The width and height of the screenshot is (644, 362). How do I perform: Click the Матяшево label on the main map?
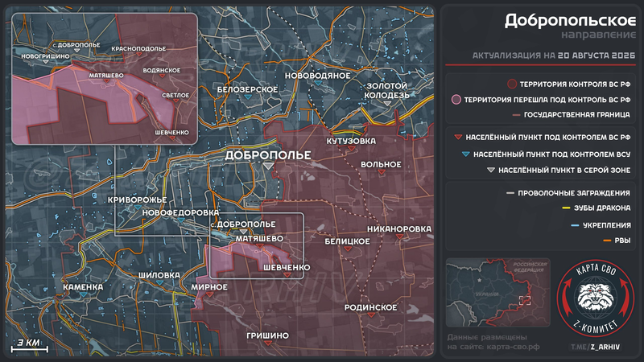pyautogui.click(x=259, y=238)
